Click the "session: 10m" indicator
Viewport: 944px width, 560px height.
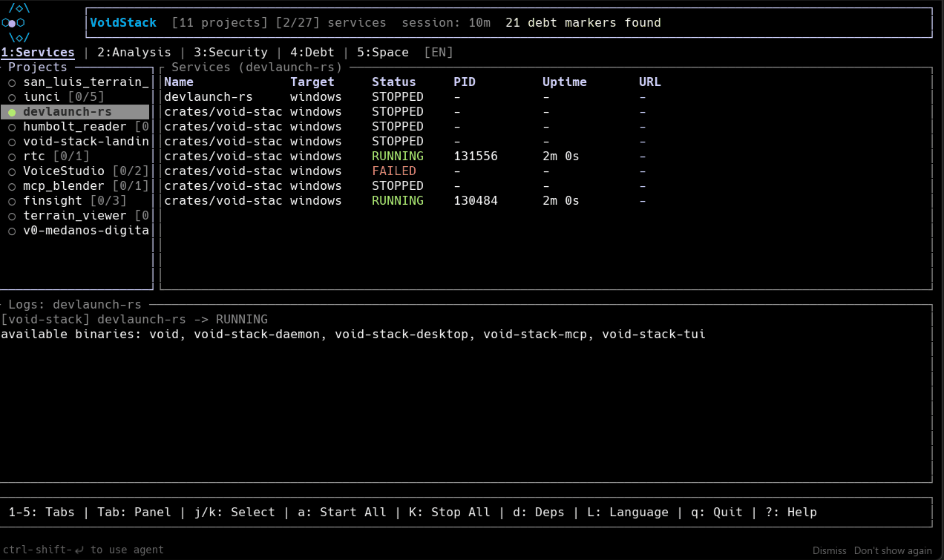coord(446,22)
